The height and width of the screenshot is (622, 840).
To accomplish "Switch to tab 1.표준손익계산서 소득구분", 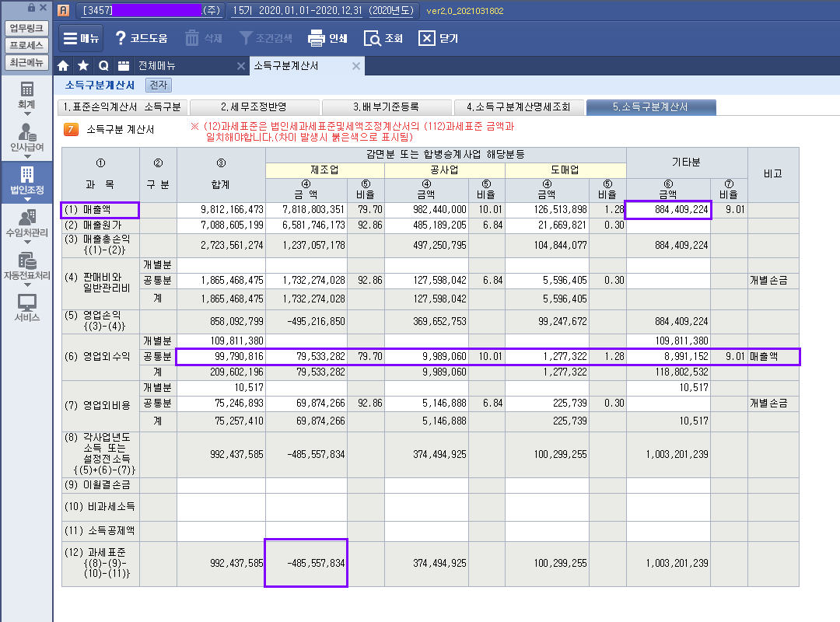I will (x=122, y=107).
